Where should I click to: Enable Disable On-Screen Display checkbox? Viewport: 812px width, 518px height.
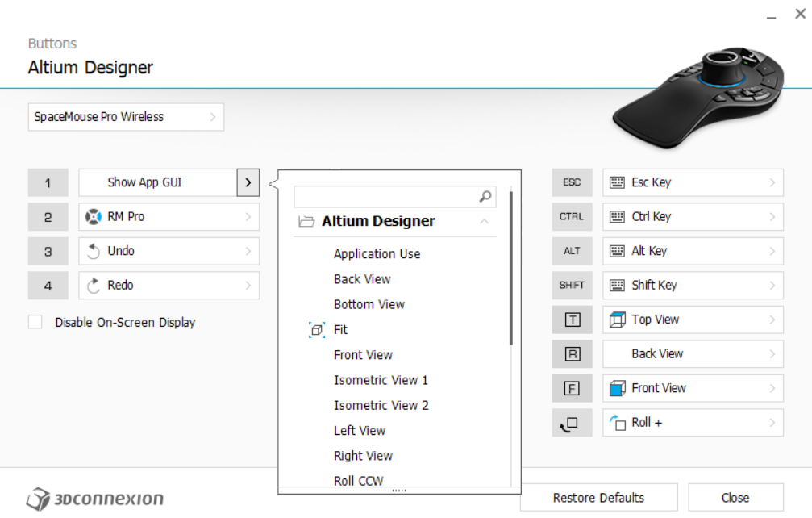point(35,322)
